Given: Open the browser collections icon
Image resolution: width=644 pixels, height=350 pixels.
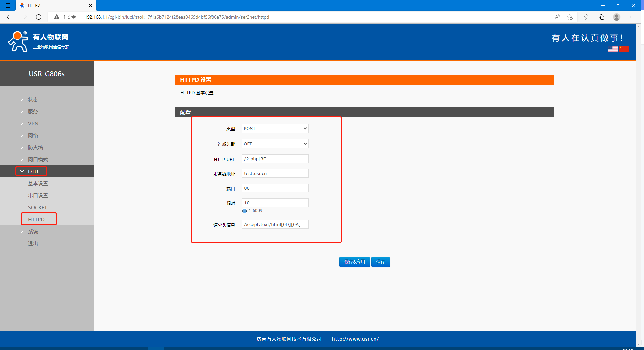Looking at the screenshot, I should 601,17.
